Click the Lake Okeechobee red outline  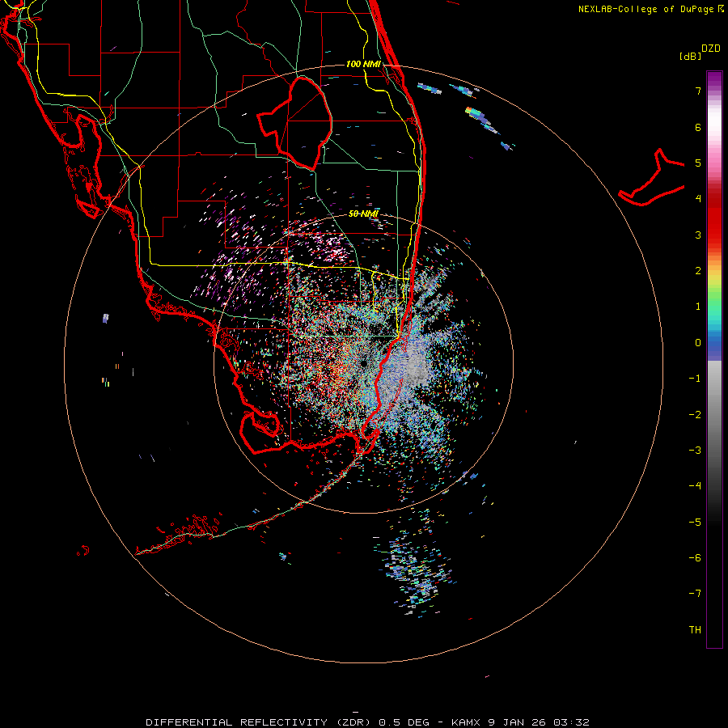295,123
